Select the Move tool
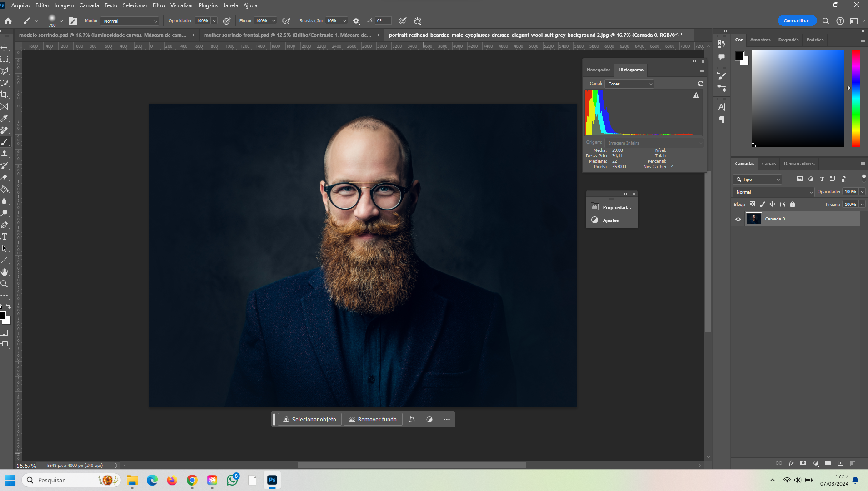Image resolution: width=868 pixels, height=491 pixels. (5, 47)
